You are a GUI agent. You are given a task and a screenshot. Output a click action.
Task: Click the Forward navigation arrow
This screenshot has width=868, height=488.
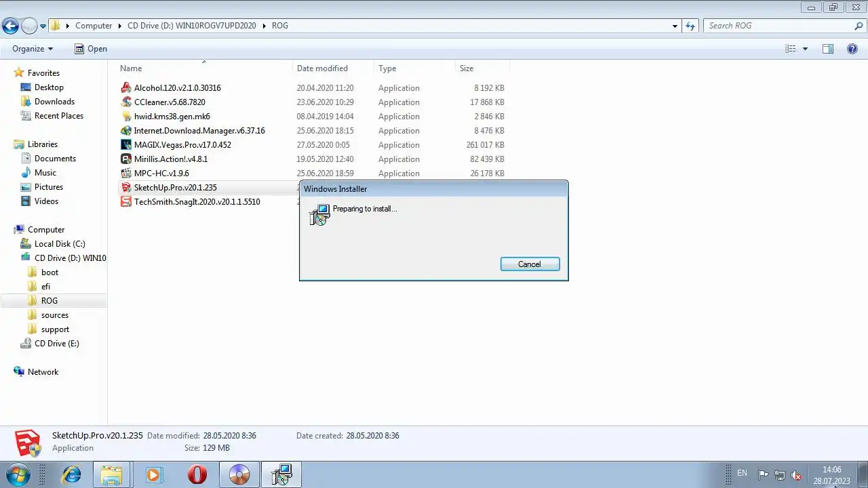coord(29,26)
